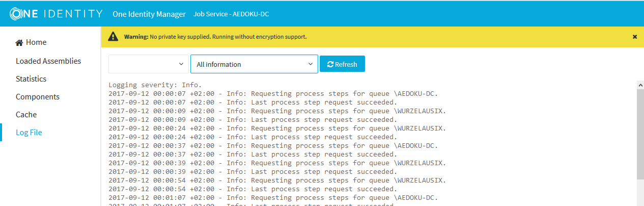Select the Log File sidebar item
This screenshot has height=206, width=644.
tap(29, 133)
